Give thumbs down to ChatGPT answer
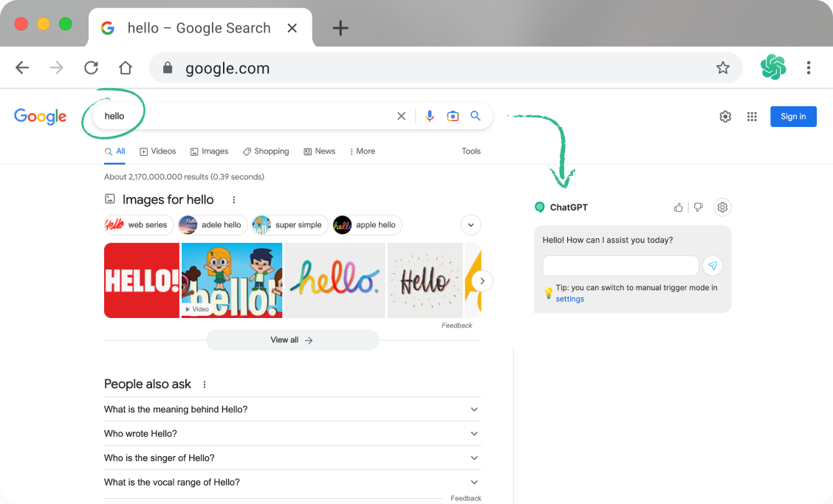Screen dimensions: 833x504 coord(699,207)
